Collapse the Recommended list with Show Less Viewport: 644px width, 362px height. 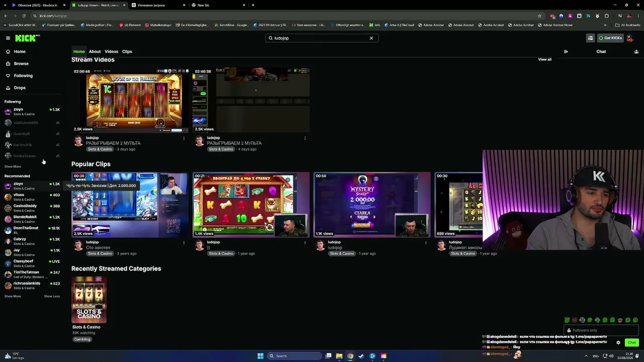coord(52,297)
